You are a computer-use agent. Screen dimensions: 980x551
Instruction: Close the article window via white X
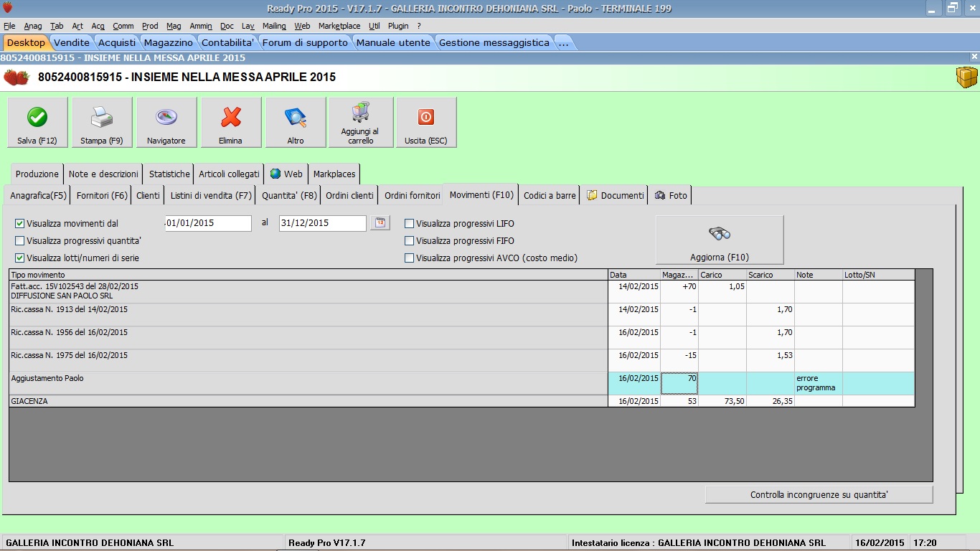coord(974,57)
